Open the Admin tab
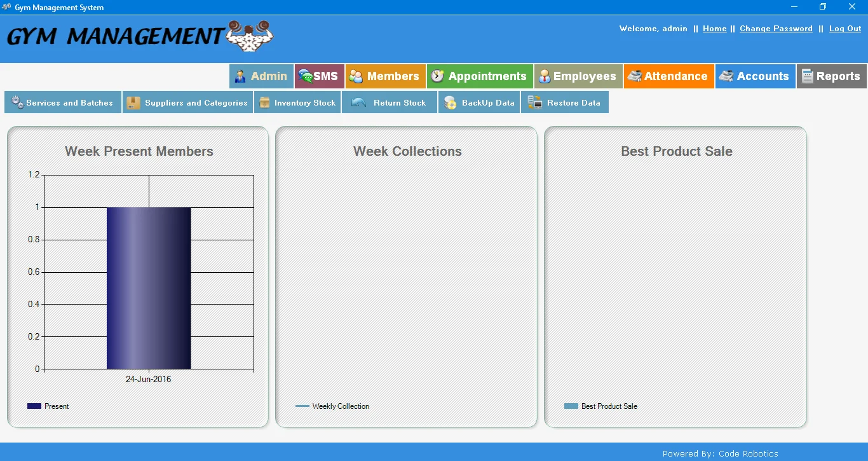Screen dimensions: 868x461 pyautogui.click(x=261, y=76)
